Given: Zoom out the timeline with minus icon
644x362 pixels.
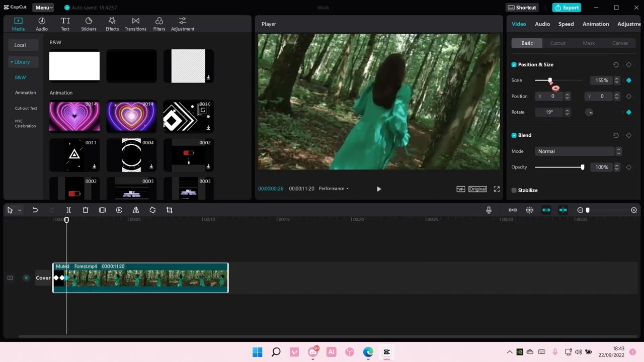Looking at the screenshot, I should click(x=580, y=210).
